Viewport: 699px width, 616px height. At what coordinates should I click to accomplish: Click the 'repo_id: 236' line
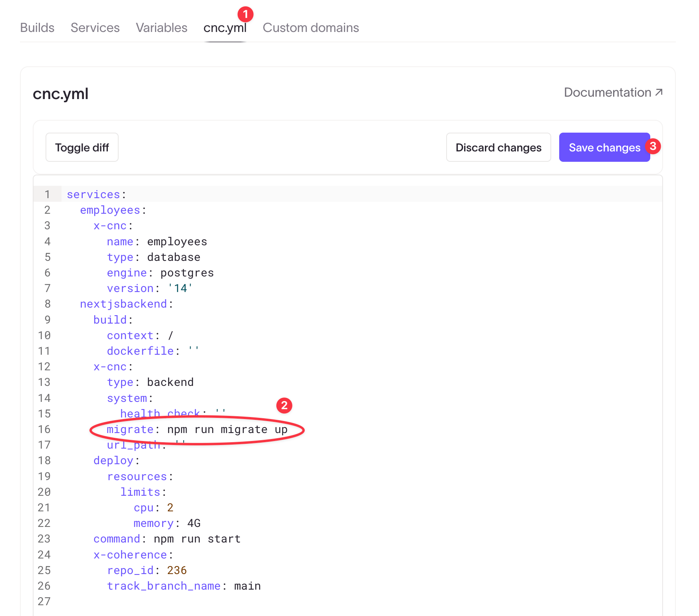tap(147, 570)
